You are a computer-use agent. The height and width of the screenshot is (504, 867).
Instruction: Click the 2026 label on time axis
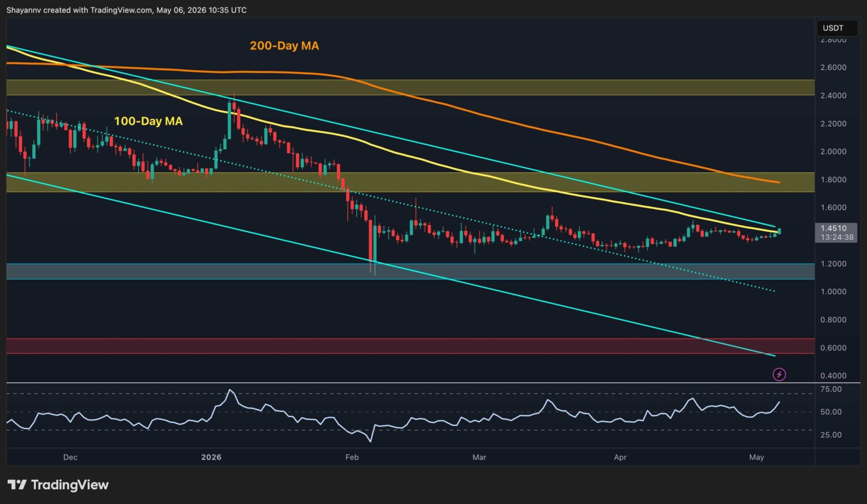[x=211, y=457]
